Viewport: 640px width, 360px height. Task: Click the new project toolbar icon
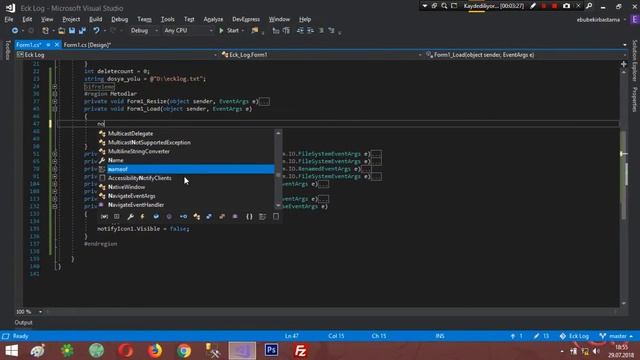pos(46,31)
